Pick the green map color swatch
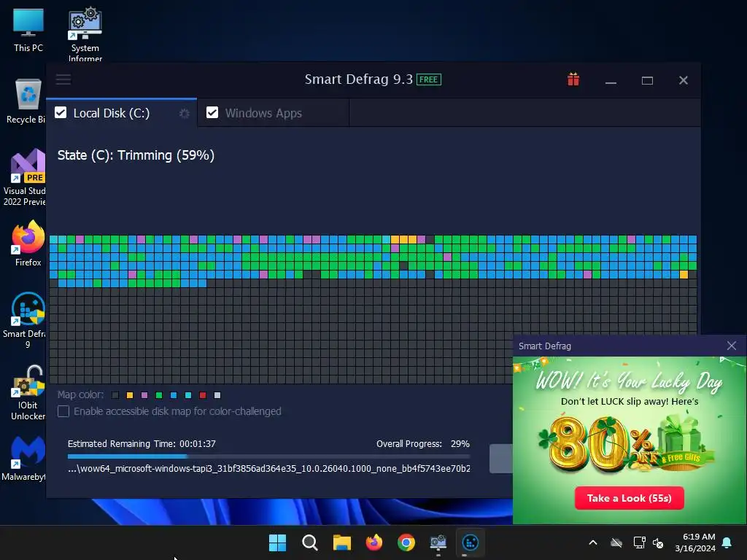The width and height of the screenshot is (747, 560). [159, 395]
